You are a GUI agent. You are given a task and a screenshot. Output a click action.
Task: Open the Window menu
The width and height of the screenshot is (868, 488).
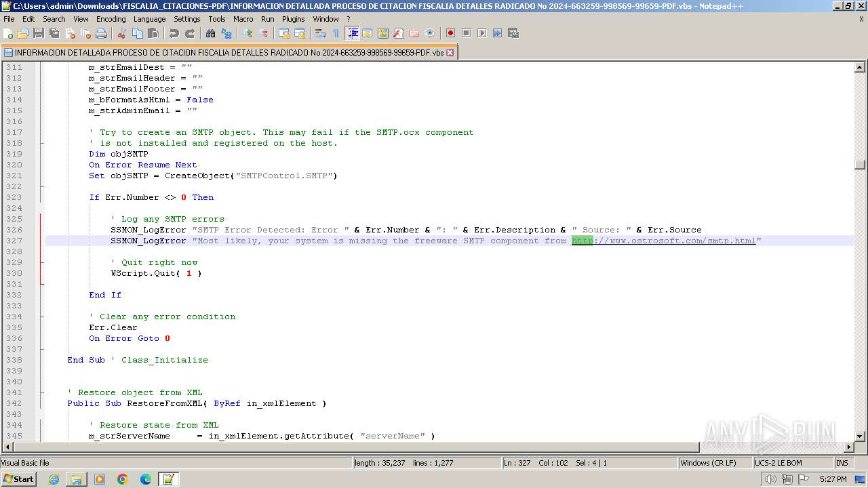pos(325,19)
